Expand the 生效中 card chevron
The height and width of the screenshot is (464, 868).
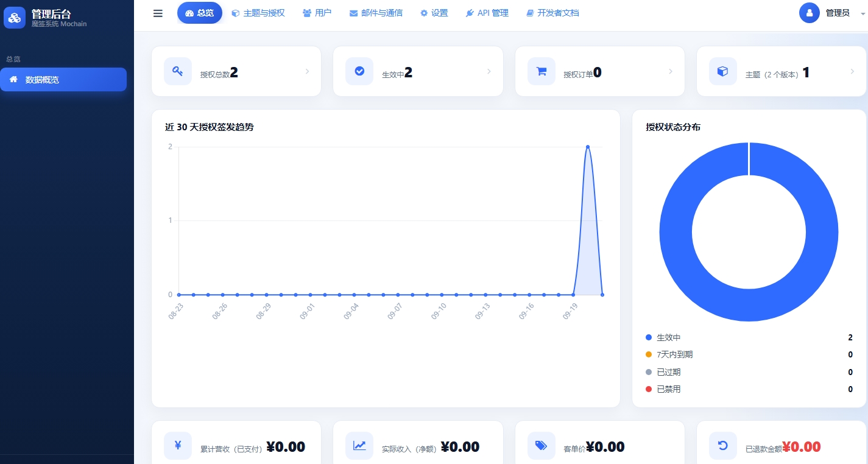coord(489,71)
